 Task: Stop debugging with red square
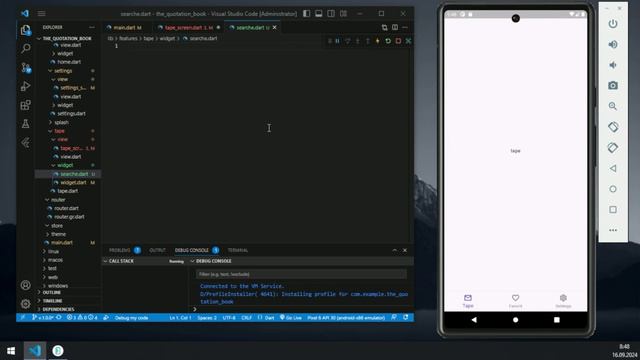coord(398,41)
